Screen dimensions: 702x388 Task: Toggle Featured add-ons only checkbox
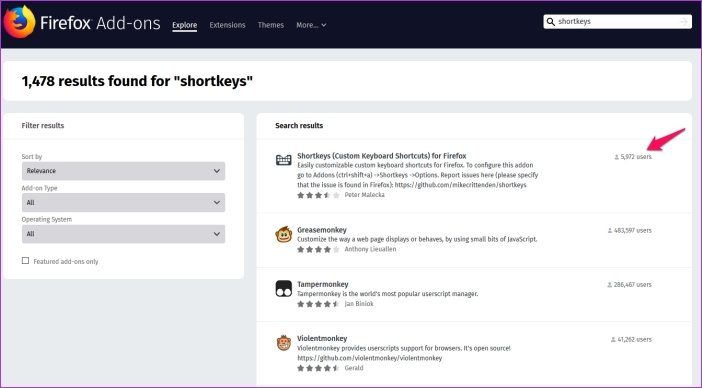(x=26, y=260)
